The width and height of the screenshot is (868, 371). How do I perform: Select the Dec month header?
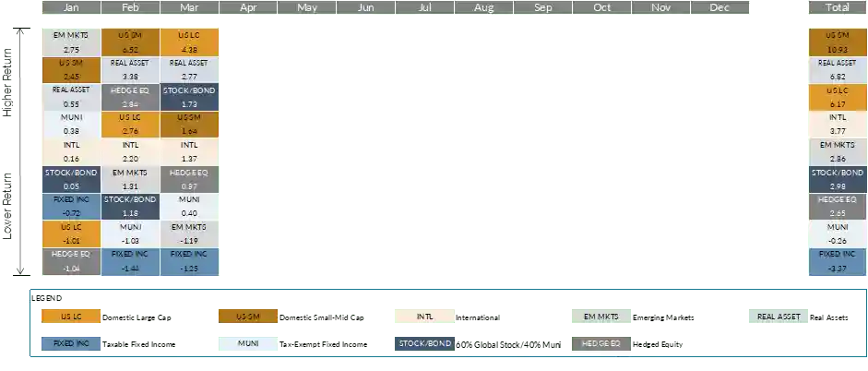pos(720,7)
